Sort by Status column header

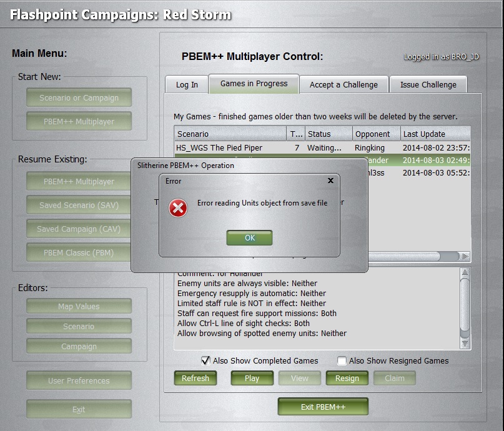pos(329,134)
